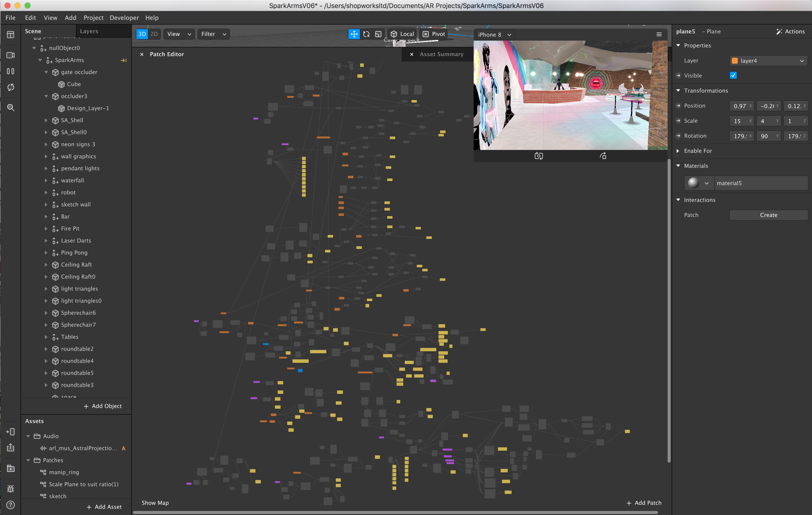The height and width of the screenshot is (515, 812).
Task: Open the search magnifier icon in sidebar
Action: point(11,108)
